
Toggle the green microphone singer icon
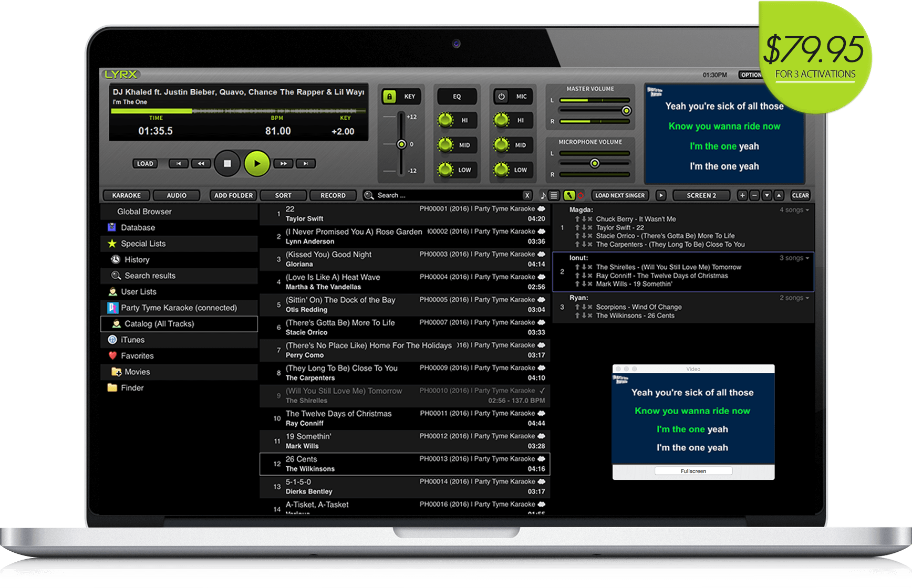[569, 195]
